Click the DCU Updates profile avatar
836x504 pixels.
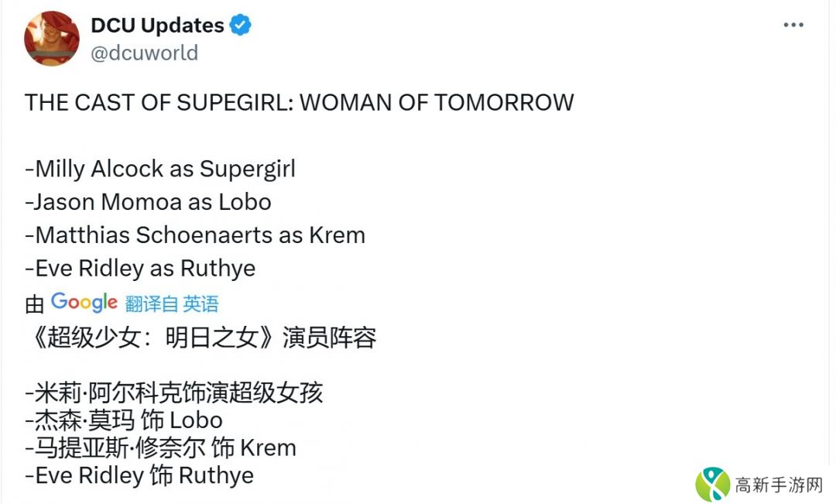(x=52, y=39)
